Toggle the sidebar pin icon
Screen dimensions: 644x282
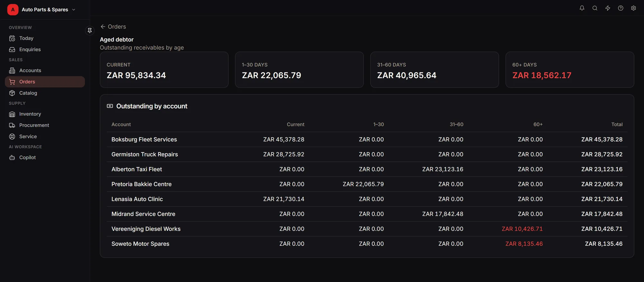point(90,30)
